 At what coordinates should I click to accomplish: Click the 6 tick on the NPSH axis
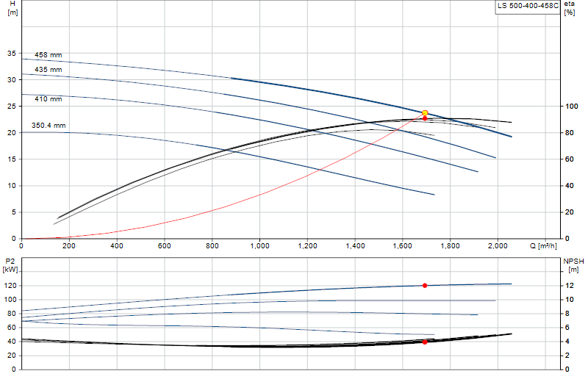[567, 328]
